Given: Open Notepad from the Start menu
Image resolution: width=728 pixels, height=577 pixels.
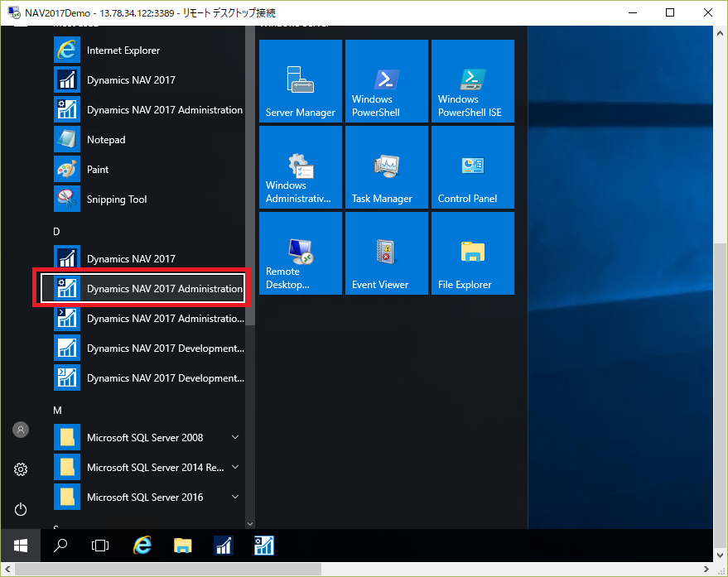Looking at the screenshot, I should tap(148, 139).
